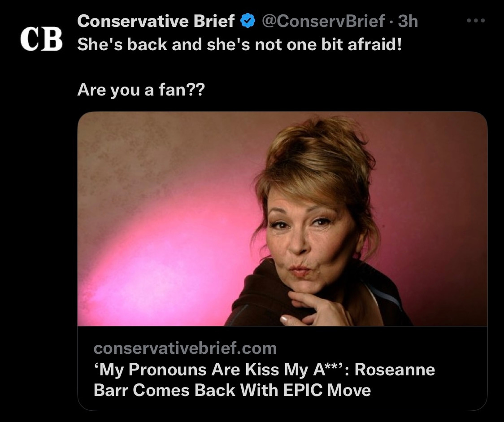Click the "Are you a fan??" line
The image size is (504, 422).
pos(141,90)
